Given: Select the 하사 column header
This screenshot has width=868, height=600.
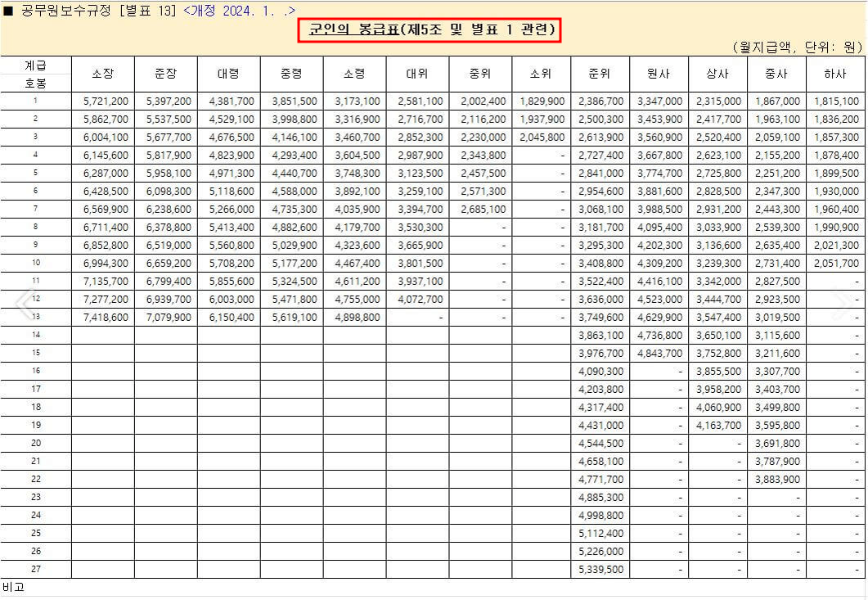Looking at the screenshot, I should (x=835, y=74).
